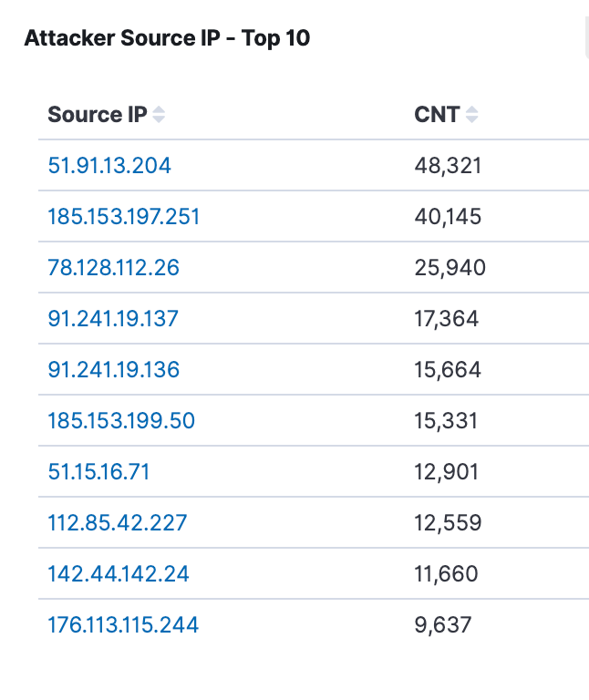Click the Attacker Source IP panel title

(167, 38)
